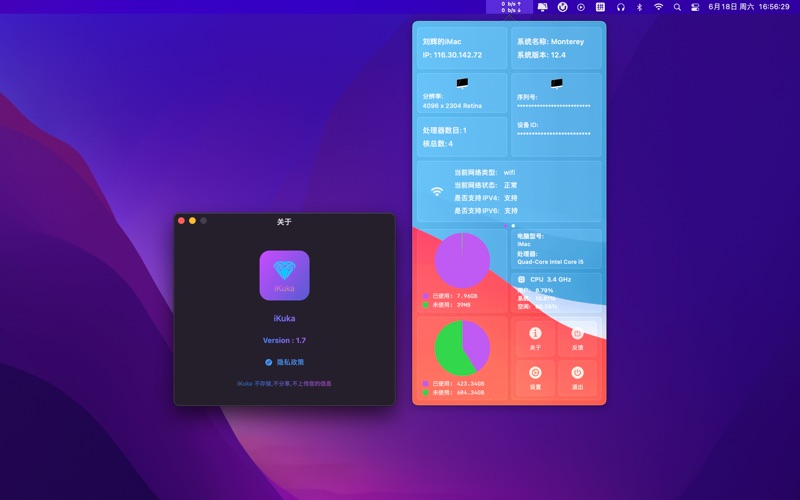800x500 pixels.
Task: Click the monitor icon above 序列号
Action: tap(557, 83)
